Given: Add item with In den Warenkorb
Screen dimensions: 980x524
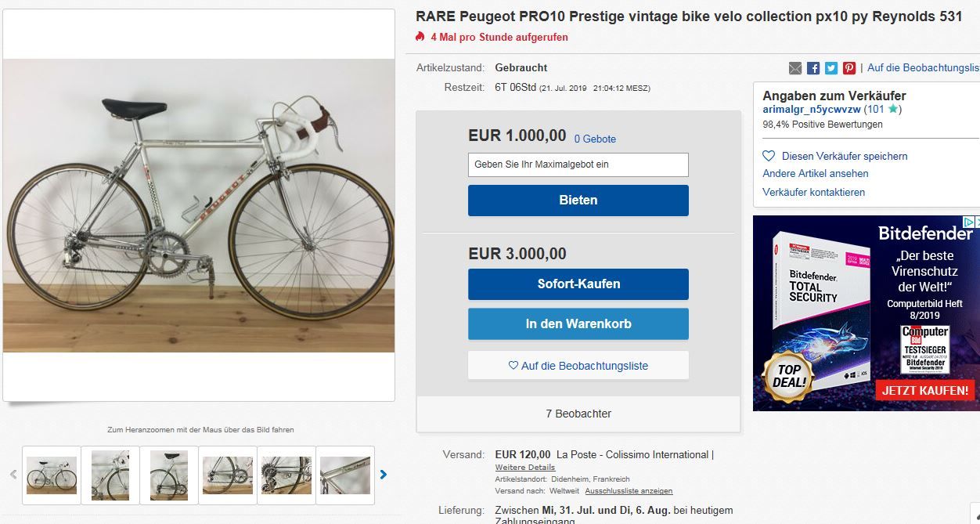Looking at the screenshot, I should (x=578, y=323).
